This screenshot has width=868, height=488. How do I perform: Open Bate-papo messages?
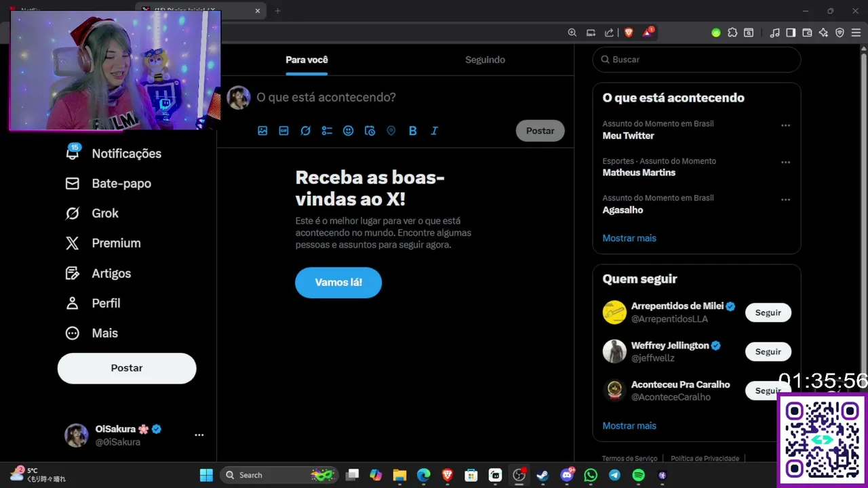[108, 183]
